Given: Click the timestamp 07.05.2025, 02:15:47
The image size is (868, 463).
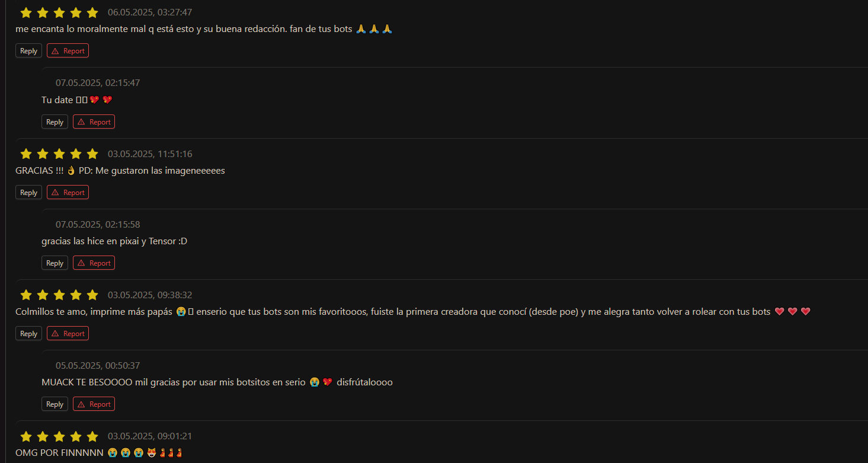Looking at the screenshot, I should 98,83.
